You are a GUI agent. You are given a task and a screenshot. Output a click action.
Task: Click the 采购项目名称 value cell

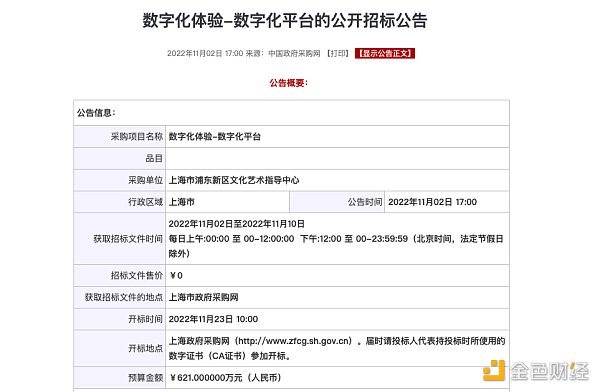[337, 137]
